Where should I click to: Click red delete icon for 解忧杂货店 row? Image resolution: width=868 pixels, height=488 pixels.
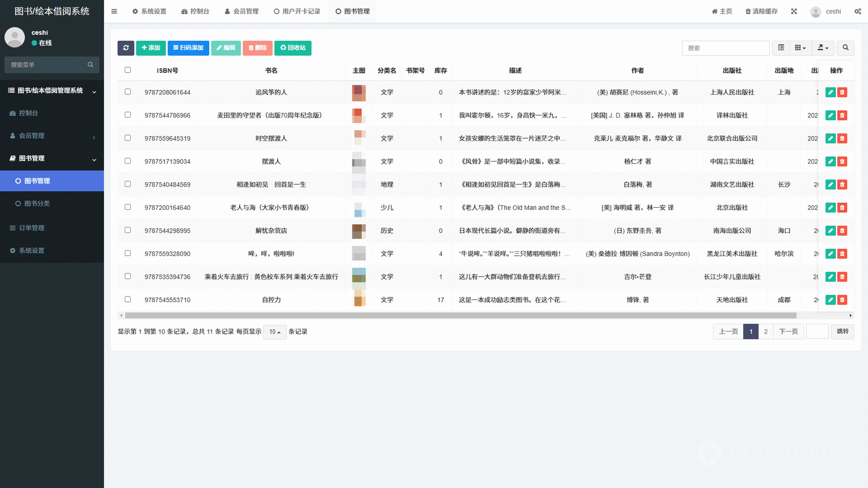(x=842, y=231)
